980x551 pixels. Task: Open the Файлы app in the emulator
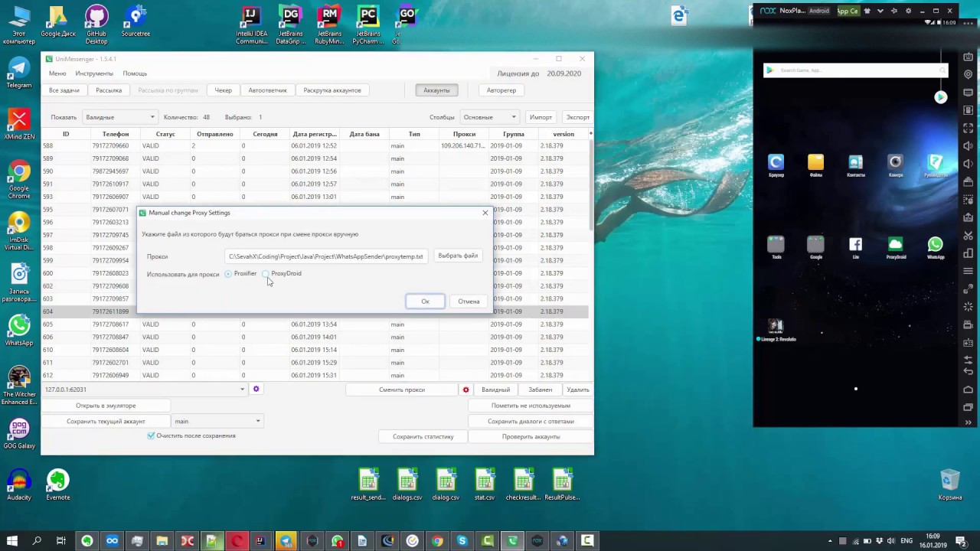(815, 162)
